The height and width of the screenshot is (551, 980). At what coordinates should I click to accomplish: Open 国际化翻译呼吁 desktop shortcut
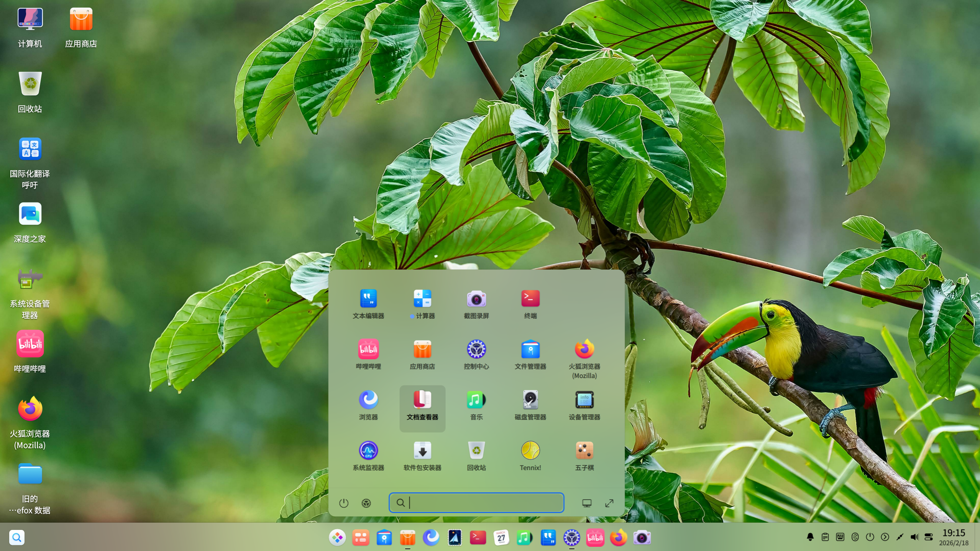click(x=30, y=150)
